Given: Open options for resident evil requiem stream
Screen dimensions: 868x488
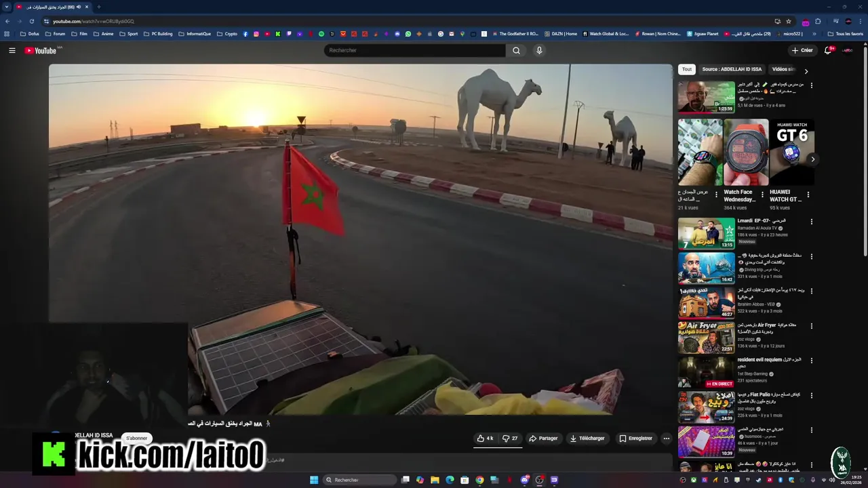Looking at the screenshot, I should point(811,361).
